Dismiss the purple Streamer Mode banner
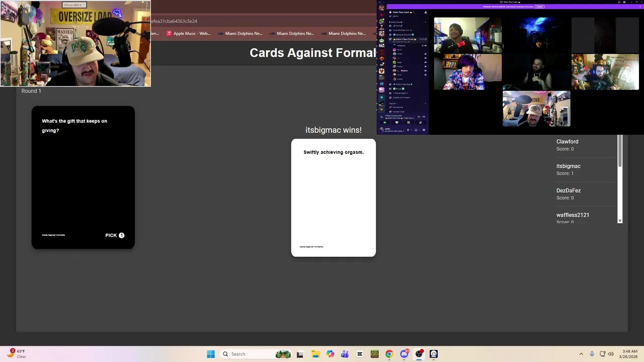The height and width of the screenshot is (362, 644). tap(640, 7)
